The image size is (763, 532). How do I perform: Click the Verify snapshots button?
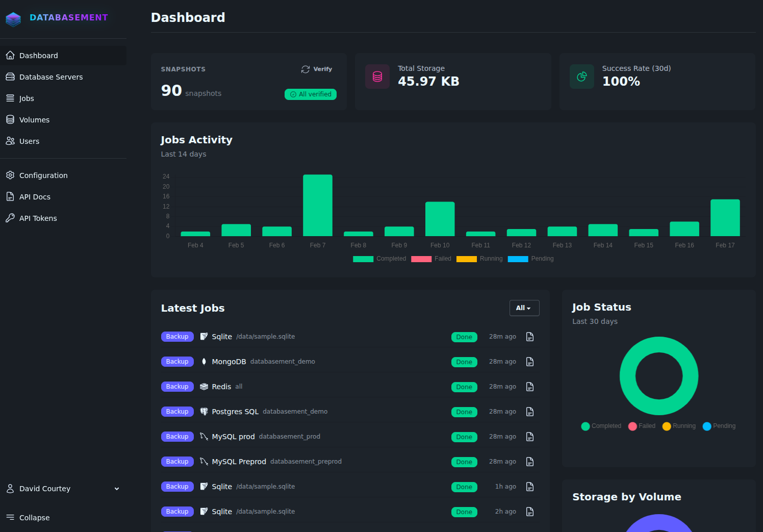click(317, 69)
